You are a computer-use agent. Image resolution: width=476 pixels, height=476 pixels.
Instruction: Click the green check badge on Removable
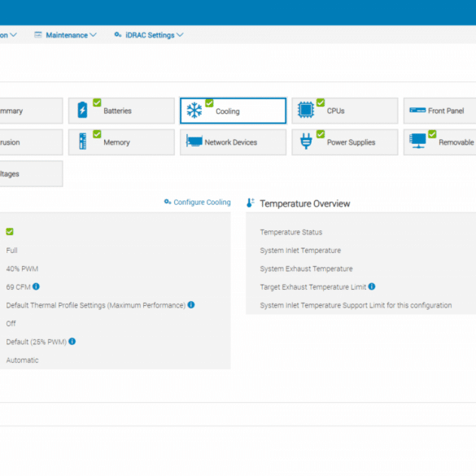point(432,134)
